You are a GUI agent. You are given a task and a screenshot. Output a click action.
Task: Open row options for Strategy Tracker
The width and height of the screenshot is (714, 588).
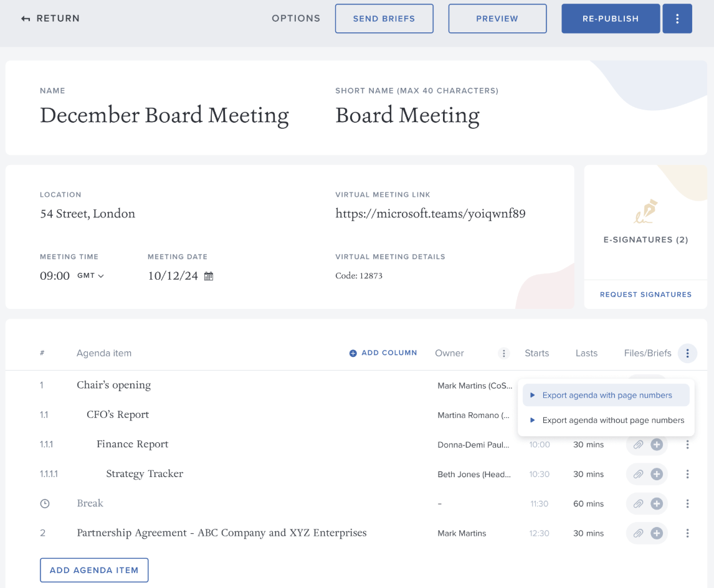tap(687, 474)
